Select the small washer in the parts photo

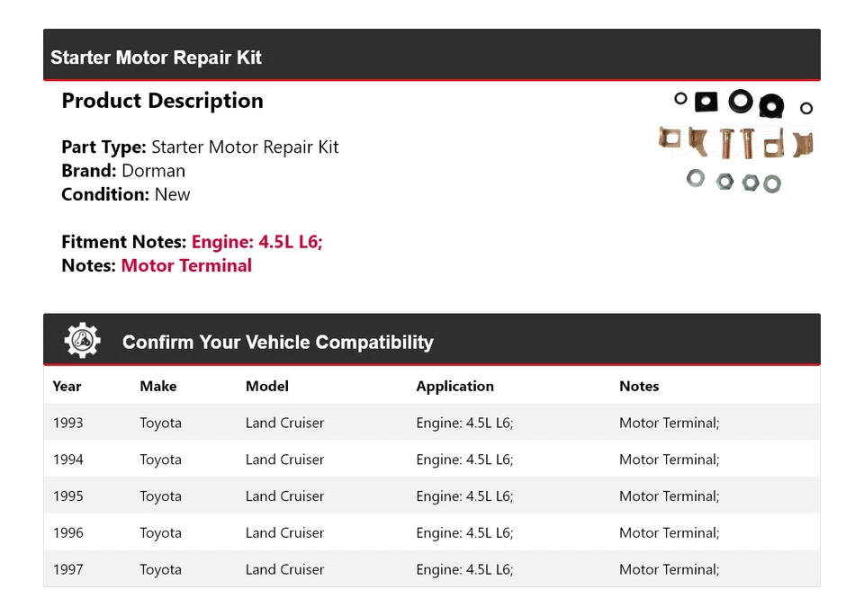tap(695, 178)
